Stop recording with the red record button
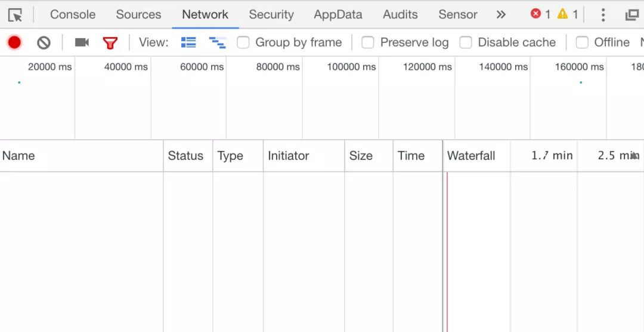The width and height of the screenshot is (644, 332). point(14,42)
